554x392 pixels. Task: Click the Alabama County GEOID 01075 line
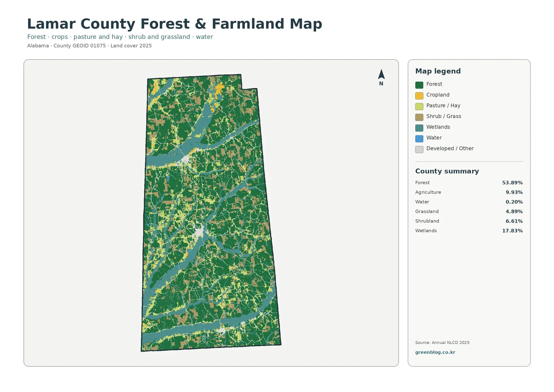(x=89, y=46)
